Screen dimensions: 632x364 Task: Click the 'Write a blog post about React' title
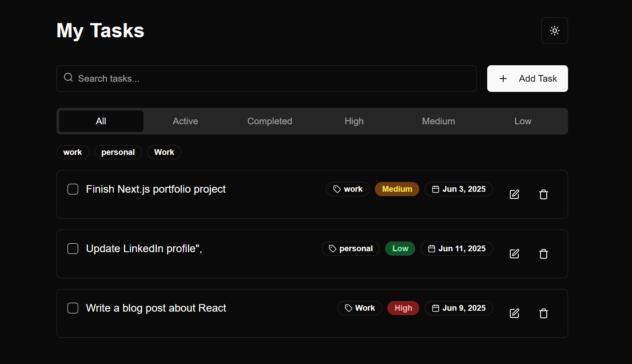156,308
